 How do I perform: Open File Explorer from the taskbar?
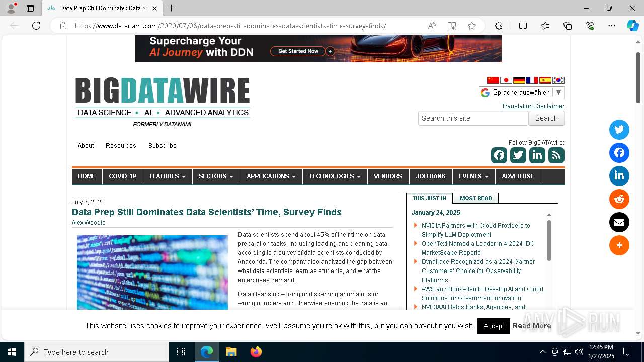231,352
